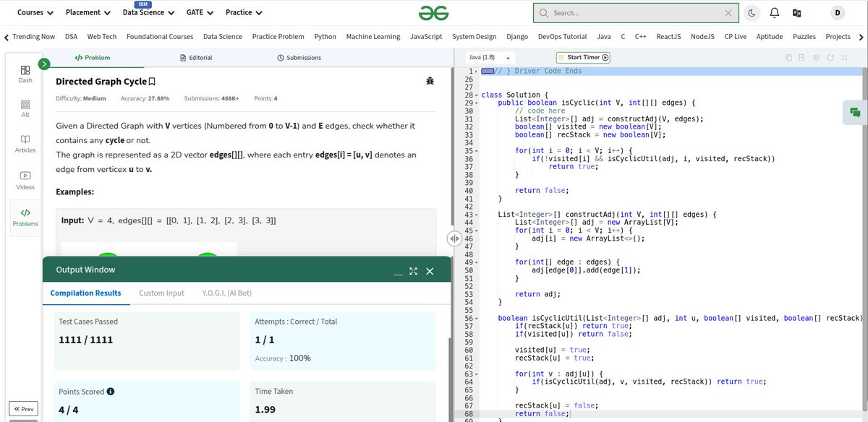The image size is (868, 422).
Task: Expand folded driver code at line 1
Action: (x=476, y=72)
